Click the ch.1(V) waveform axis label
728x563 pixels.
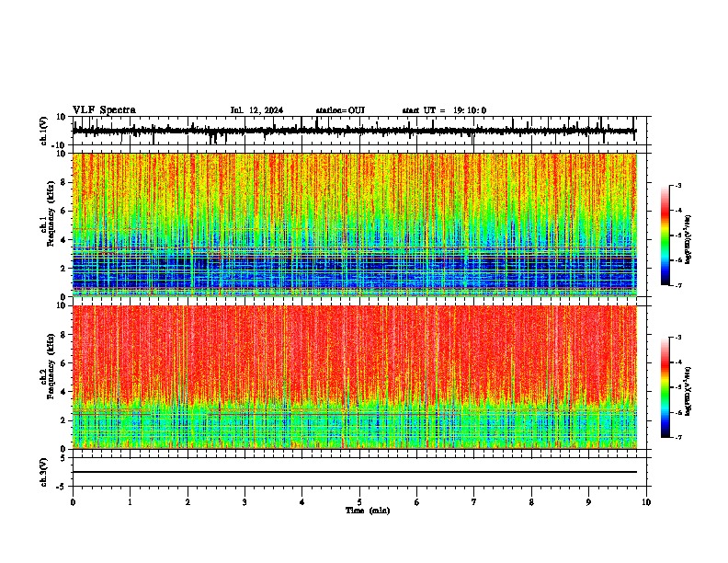(x=44, y=131)
